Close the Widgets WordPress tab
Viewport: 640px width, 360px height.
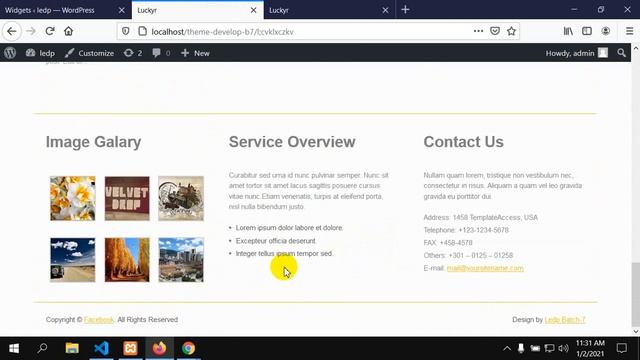(122, 10)
